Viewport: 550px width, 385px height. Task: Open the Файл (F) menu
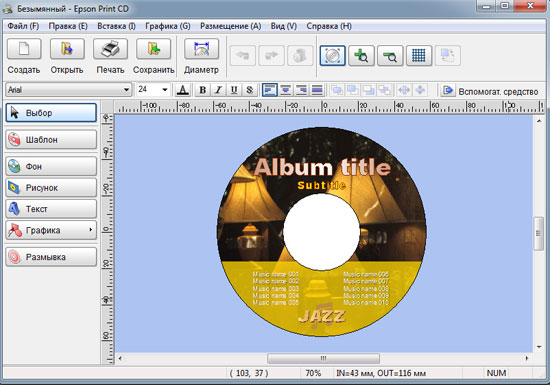click(x=23, y=26)
